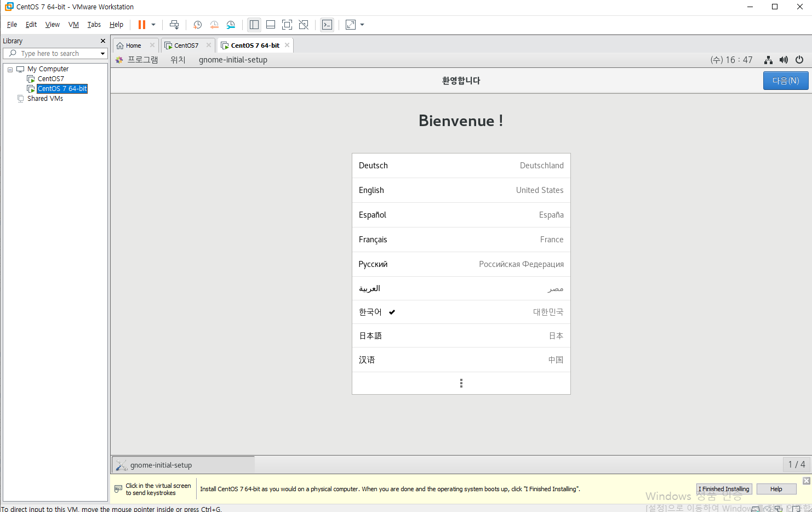
Task: Toggle the library sidebar view icon
Action: coord(254,25)
